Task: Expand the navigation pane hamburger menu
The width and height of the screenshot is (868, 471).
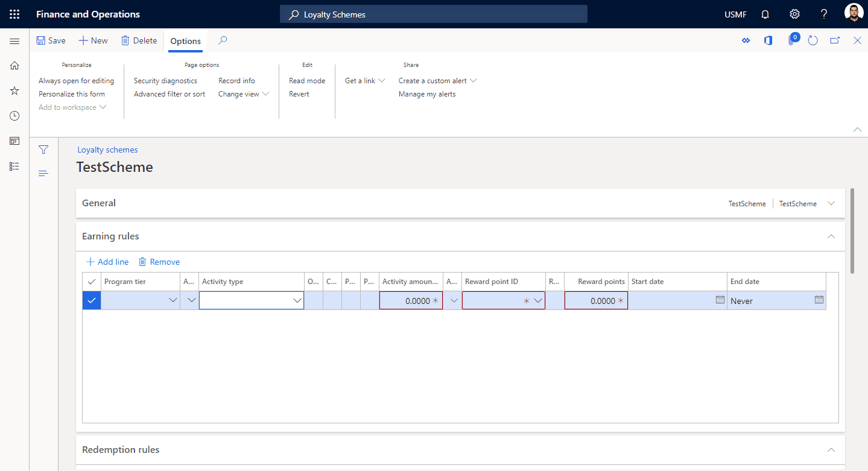Action: click(14, 41)
